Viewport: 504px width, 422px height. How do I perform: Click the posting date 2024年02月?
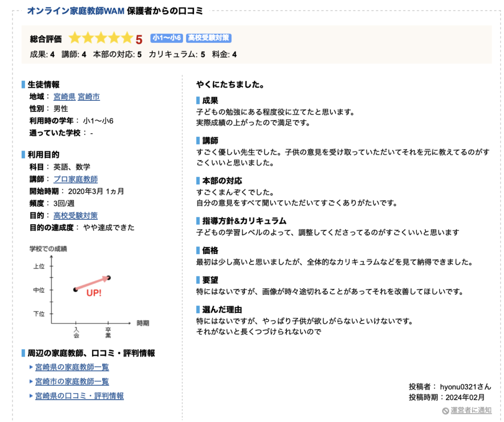coord(465,397)
